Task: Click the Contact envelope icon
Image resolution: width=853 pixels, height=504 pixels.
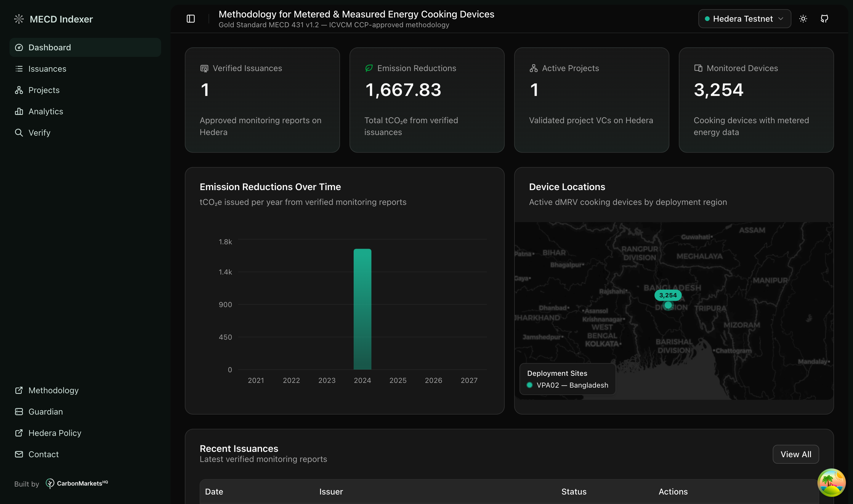Action: (19, 455)
